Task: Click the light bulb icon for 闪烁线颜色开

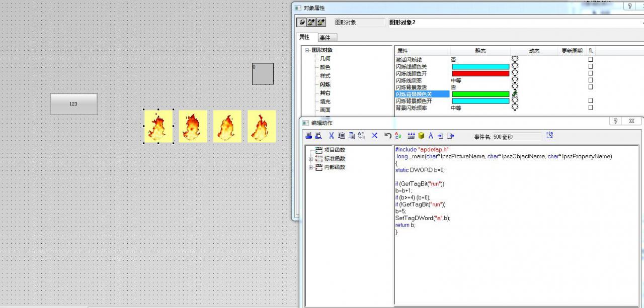Action: [515, 73]
